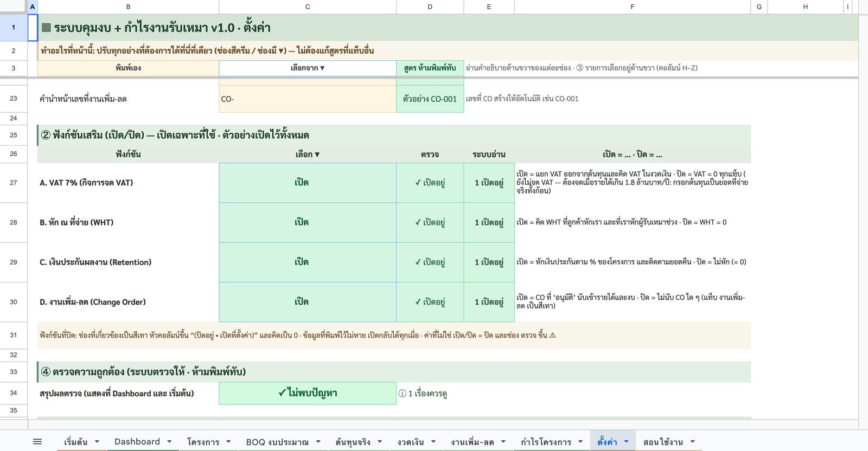Expand the เริ่มต้น tab dropdown arrow
This screenshot has width=868, height=451.
point(97,442)
